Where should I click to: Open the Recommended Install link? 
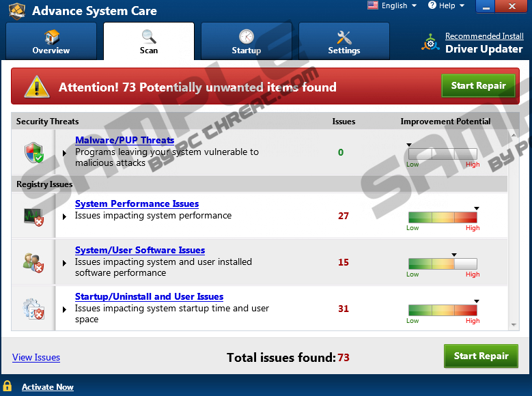pos(484,36)
